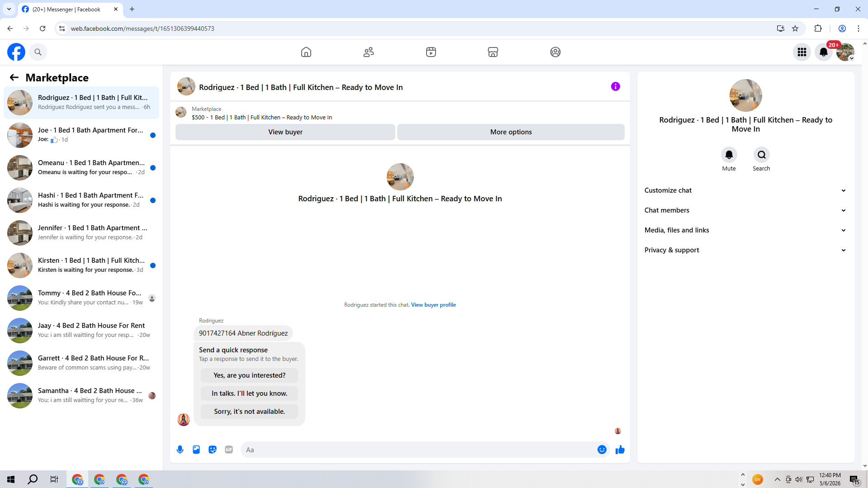Bookmark this page with the star icon

[x=795, y=28]
